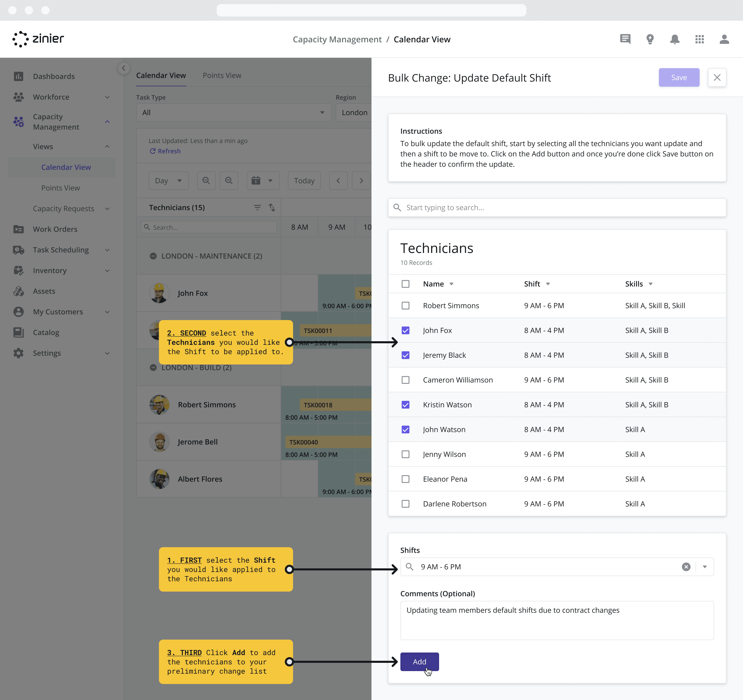743x700 pixels.
Task: Expand Capacity Requests submenu
Action: coord(107,209)
